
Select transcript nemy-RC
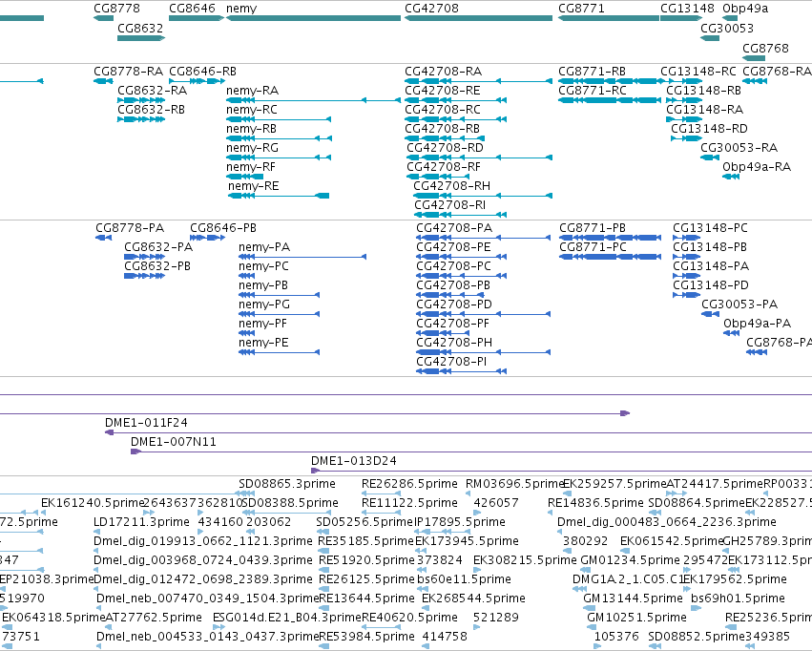click(279, 119)
